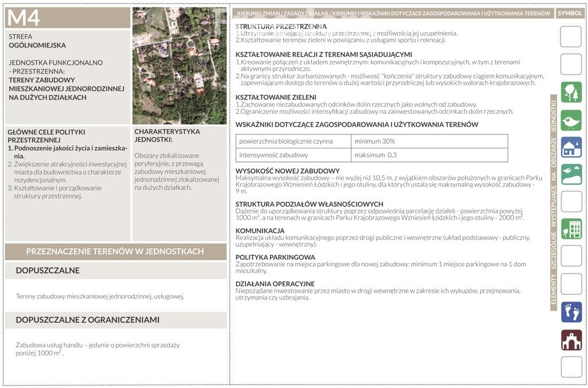The image size is (588, 388).
Task: Select the blue house symbol icon
Action: tap(571, 148)
